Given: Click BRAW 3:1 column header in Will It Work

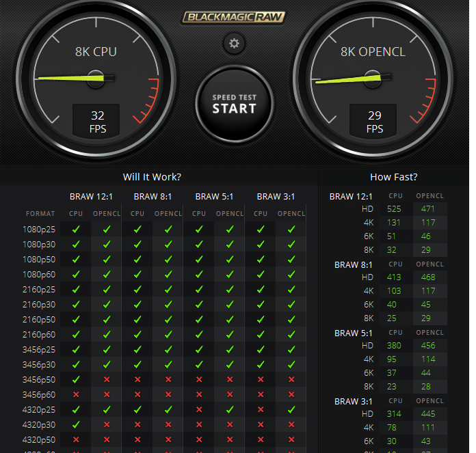Looking at the screenshot, I should click(x=276, y=197).
